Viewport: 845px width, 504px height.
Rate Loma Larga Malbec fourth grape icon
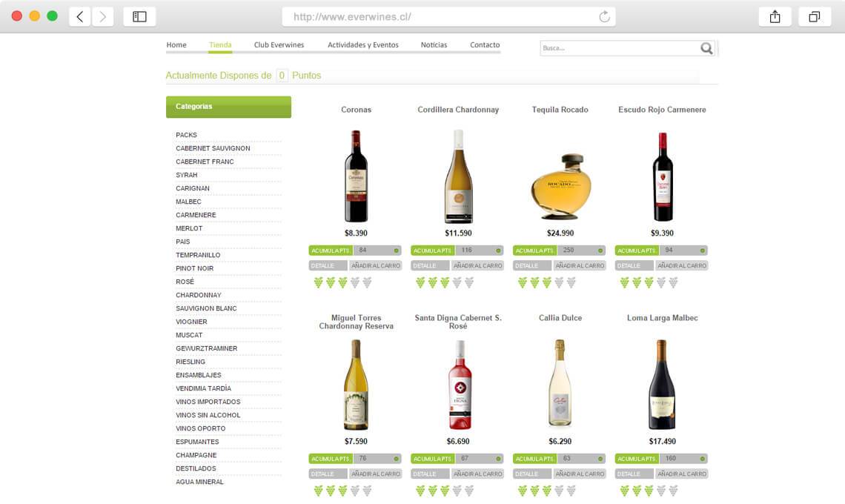661,491
